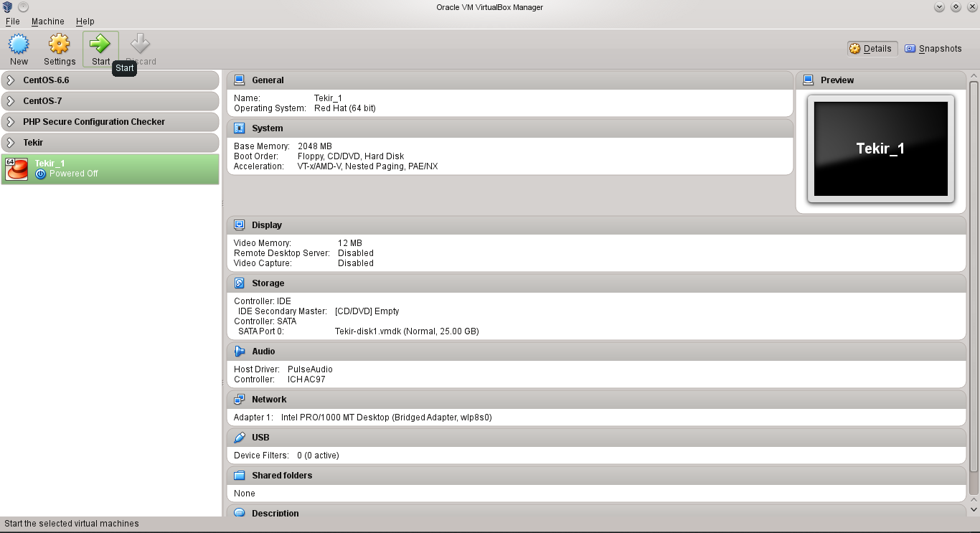Click the General section monitor icon
The image size is (980, 533).
[240, 80]
